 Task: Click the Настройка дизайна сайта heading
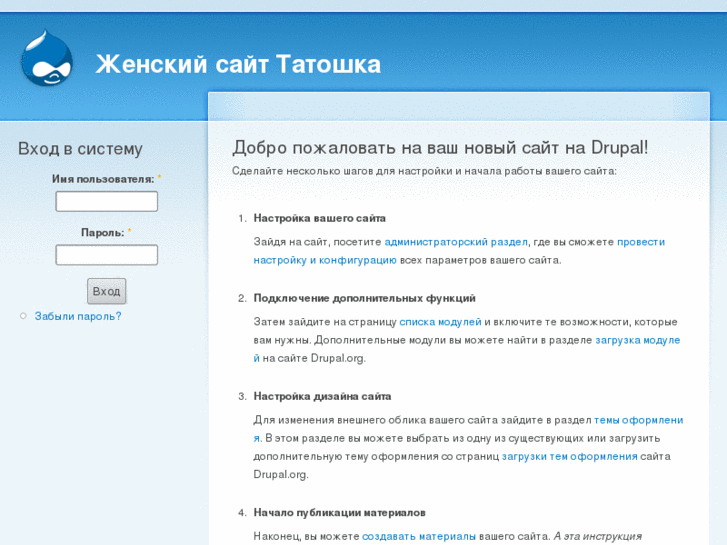(322, 397)
